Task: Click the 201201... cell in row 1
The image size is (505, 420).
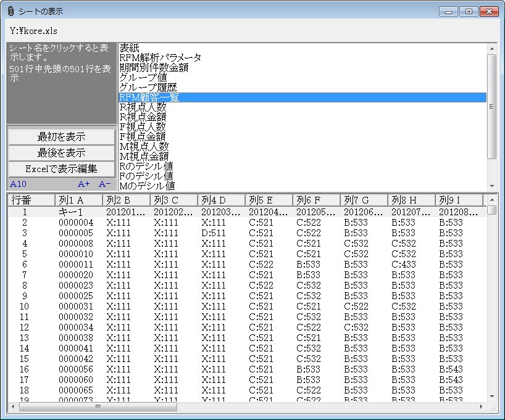Action: (x=125, y=212)
